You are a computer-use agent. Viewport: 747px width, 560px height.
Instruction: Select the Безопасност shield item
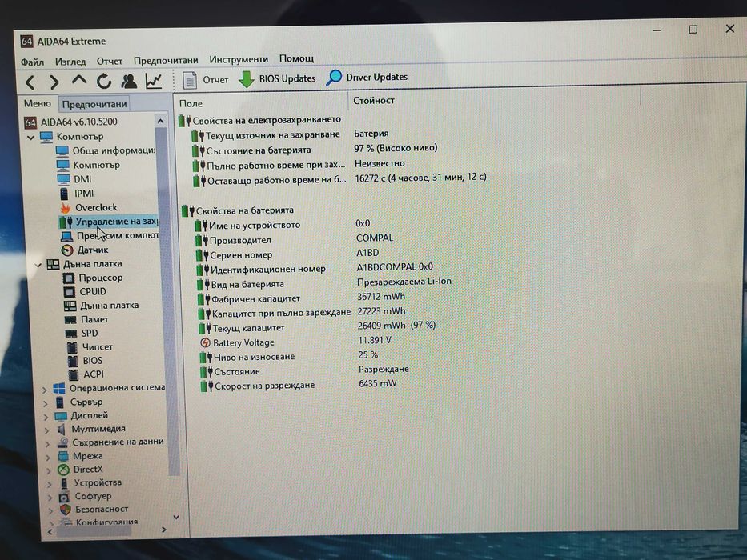[94, 509]
